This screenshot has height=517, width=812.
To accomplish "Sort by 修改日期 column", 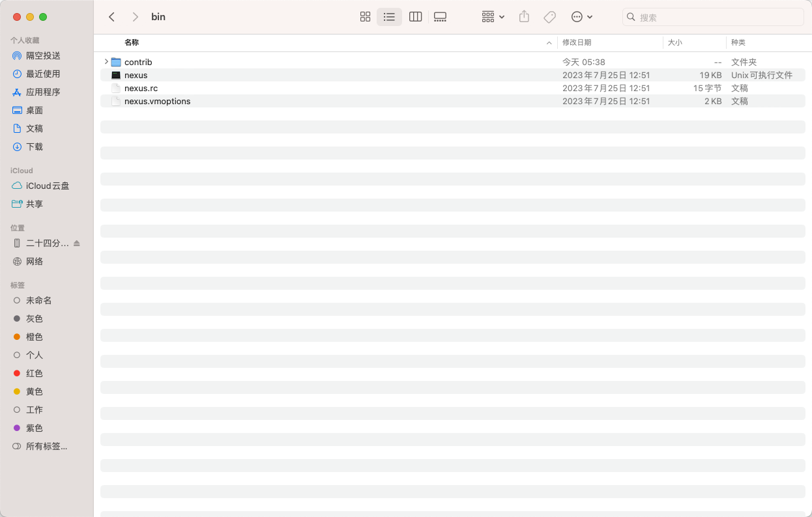I will (x=577, y=42).
